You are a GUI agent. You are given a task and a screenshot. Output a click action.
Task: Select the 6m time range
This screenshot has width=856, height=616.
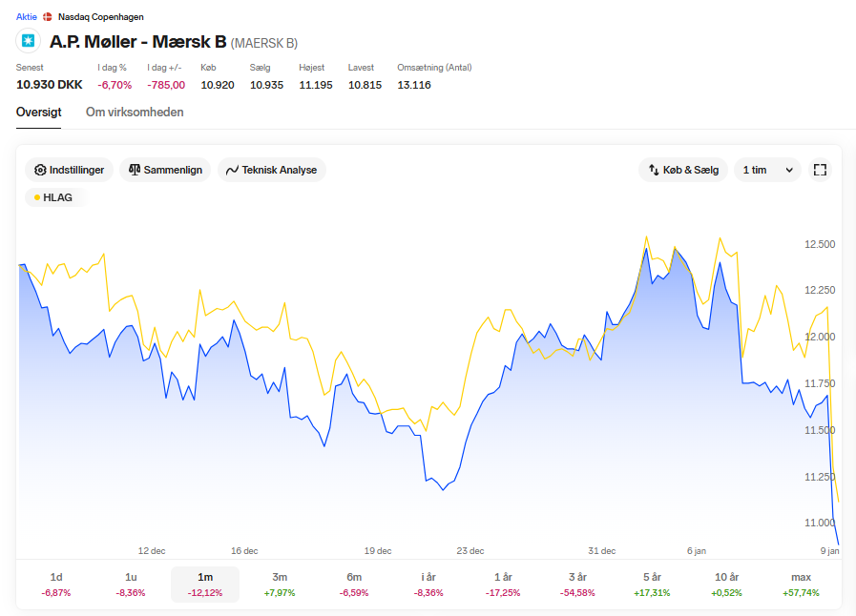point(354,585)
